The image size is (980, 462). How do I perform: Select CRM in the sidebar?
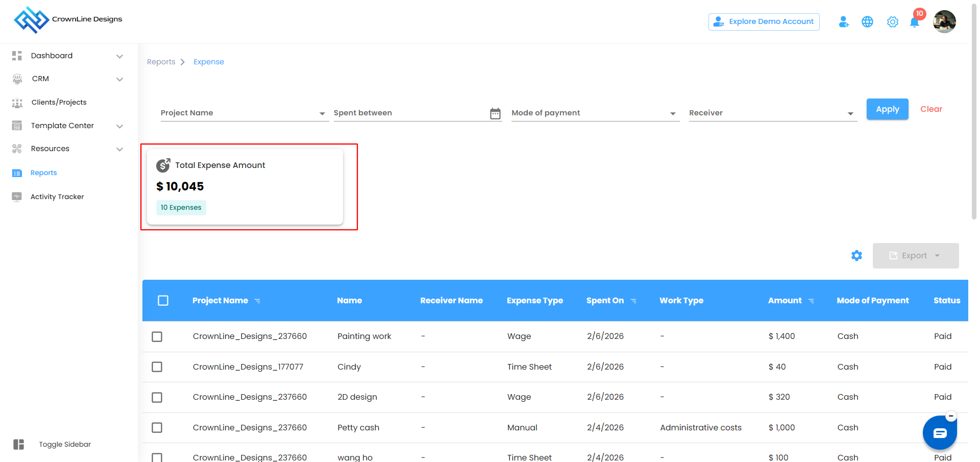(40, 79)
